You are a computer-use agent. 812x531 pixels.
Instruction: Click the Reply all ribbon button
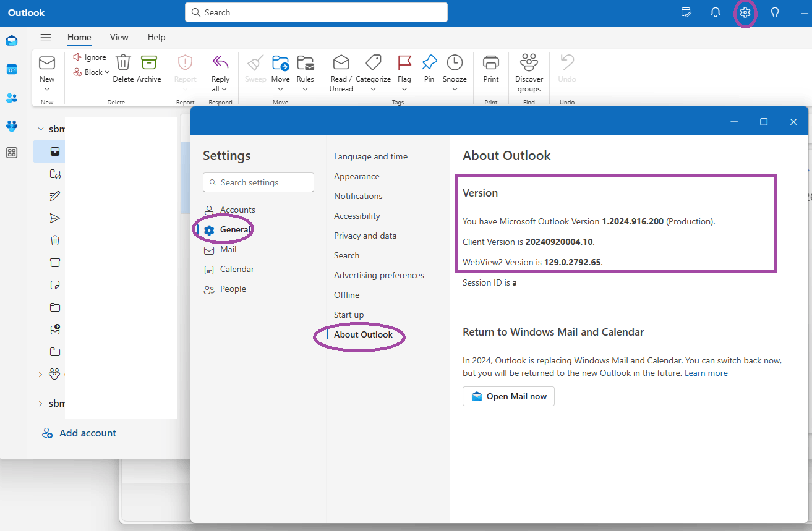pyautogui.click(x=220, y=74)
